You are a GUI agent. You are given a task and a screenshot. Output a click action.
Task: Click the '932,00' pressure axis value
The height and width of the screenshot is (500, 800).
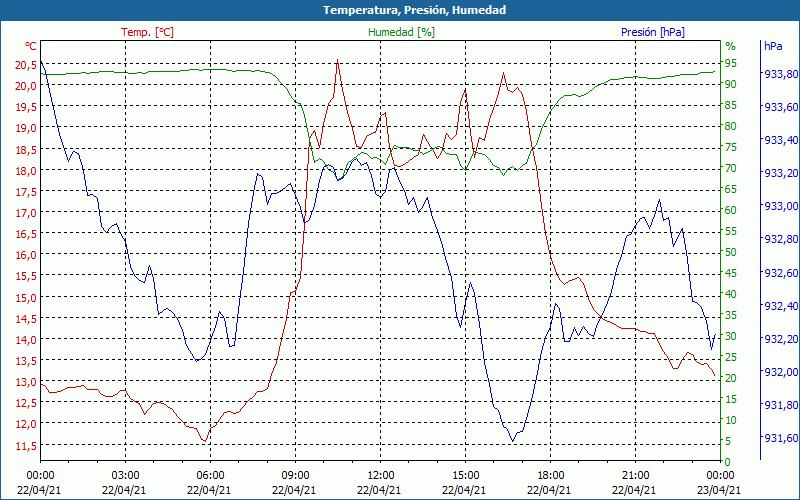[x=781, y=372]
